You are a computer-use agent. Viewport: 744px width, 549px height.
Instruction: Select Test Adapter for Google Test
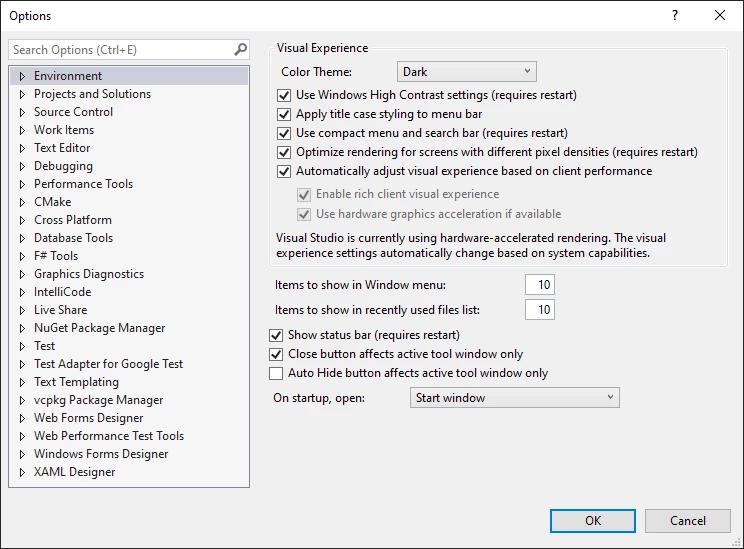109,364
